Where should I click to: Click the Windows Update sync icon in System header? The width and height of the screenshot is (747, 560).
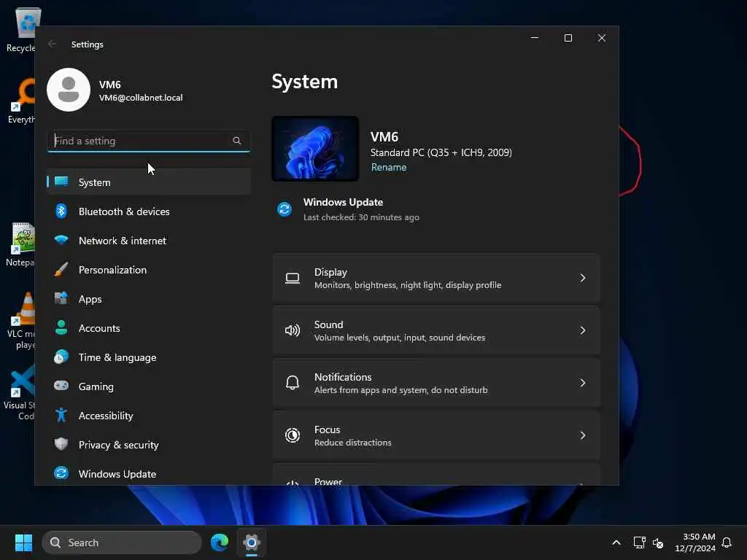(x=285, y=209)
